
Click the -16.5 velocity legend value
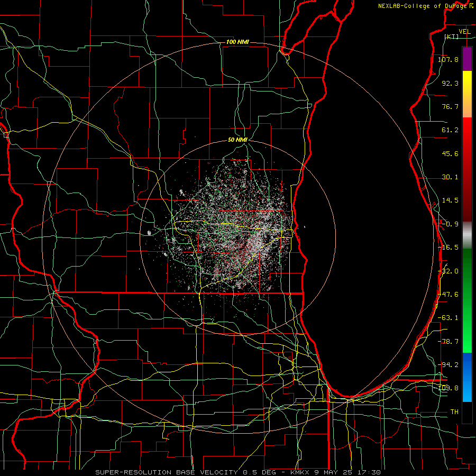(448, 248)
